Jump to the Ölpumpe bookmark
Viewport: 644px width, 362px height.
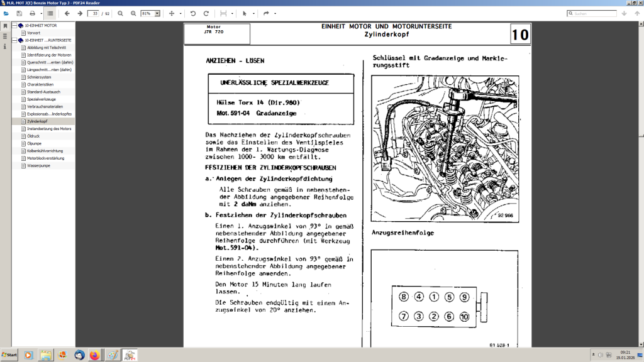point(34,143)
